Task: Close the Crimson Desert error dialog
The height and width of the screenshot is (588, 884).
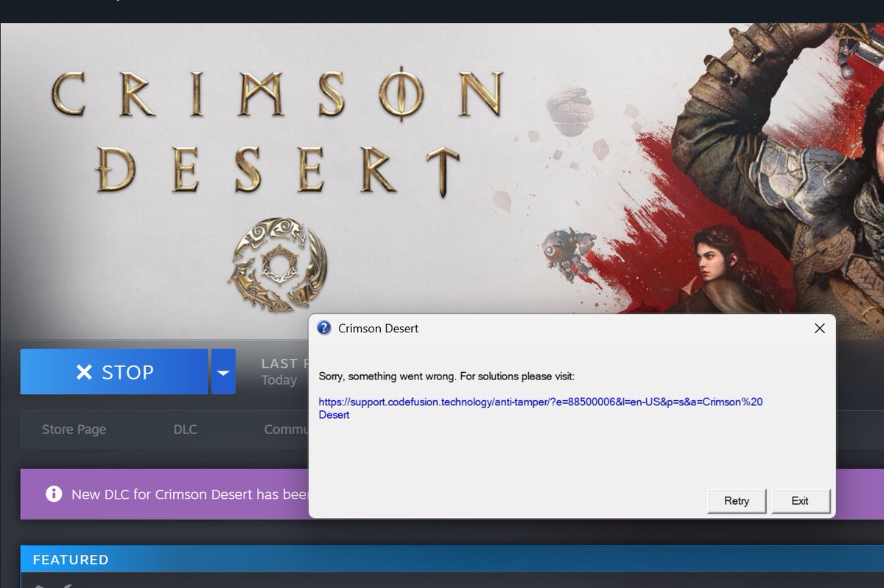Action: (x=819, y=329)
